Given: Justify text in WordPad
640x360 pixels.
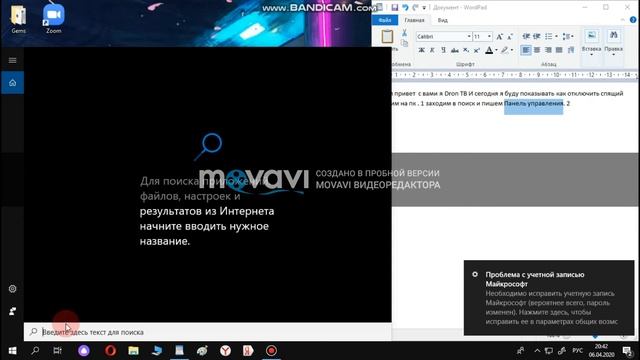Looking at the screenshot, I should click(559, 50).
